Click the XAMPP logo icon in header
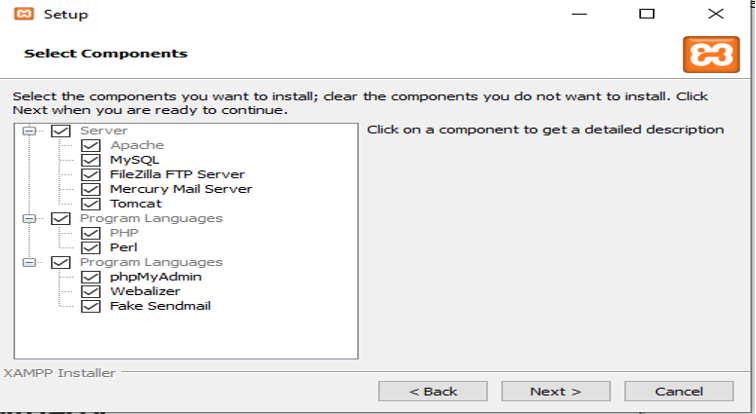Viewport: 756px width, 414px height. (710, 55)
